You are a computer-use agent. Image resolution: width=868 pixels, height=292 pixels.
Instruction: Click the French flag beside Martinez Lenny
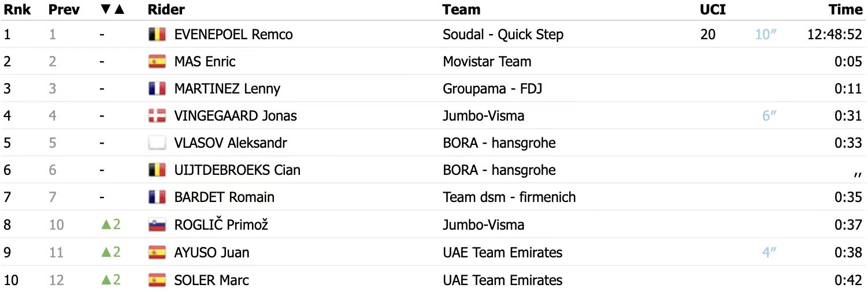(x=157, y=89)
